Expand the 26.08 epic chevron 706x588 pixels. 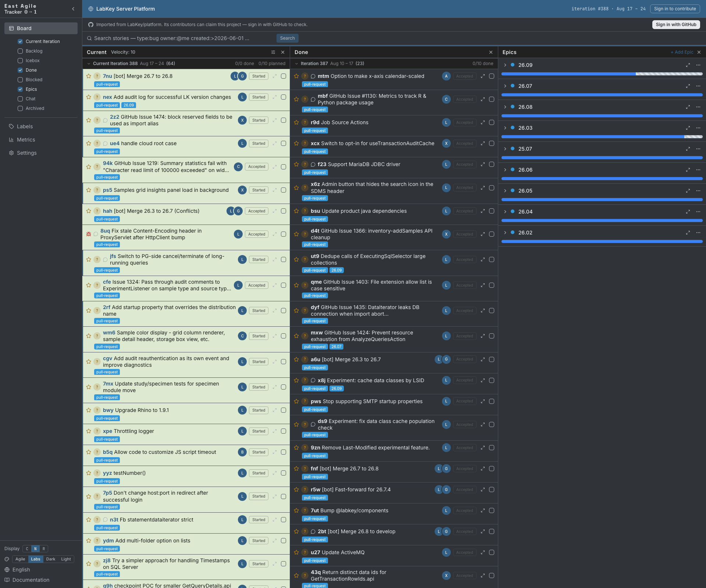(x=505, y=107)
